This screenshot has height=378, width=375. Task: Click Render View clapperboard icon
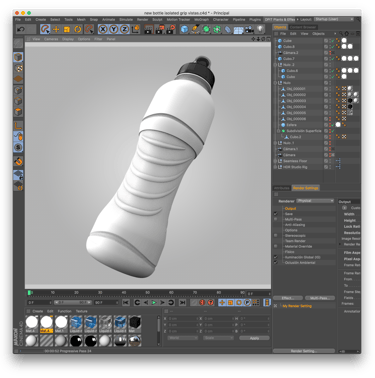(x=149, y=29)
